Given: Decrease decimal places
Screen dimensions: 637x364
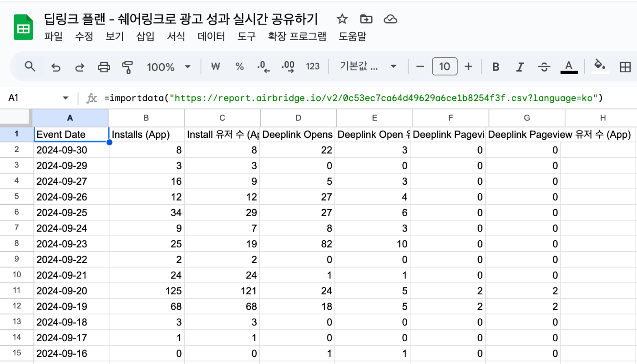Looking at the screenshot, I should (x=264, y=67).
